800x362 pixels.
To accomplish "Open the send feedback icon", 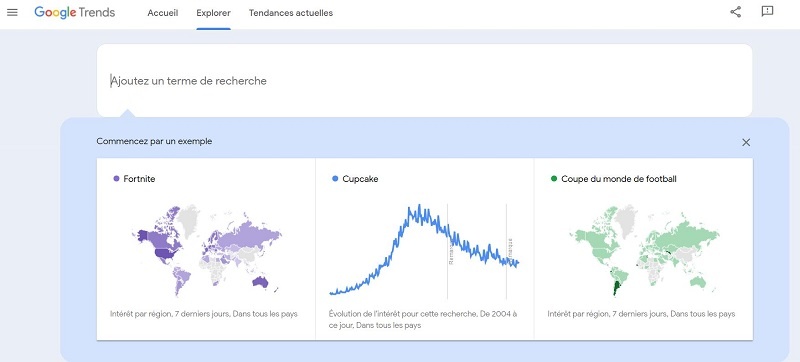I will pyautogui.click(x=767, y=11).
